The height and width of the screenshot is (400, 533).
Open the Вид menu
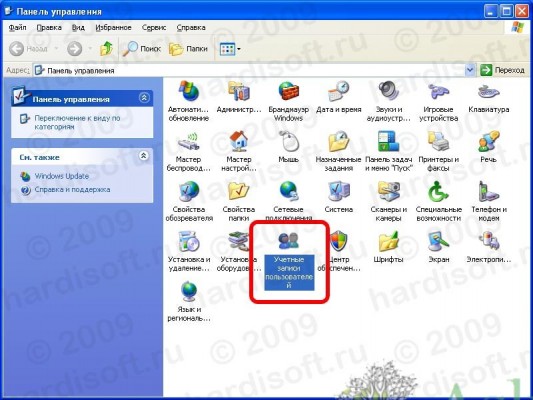pos(78,28)
